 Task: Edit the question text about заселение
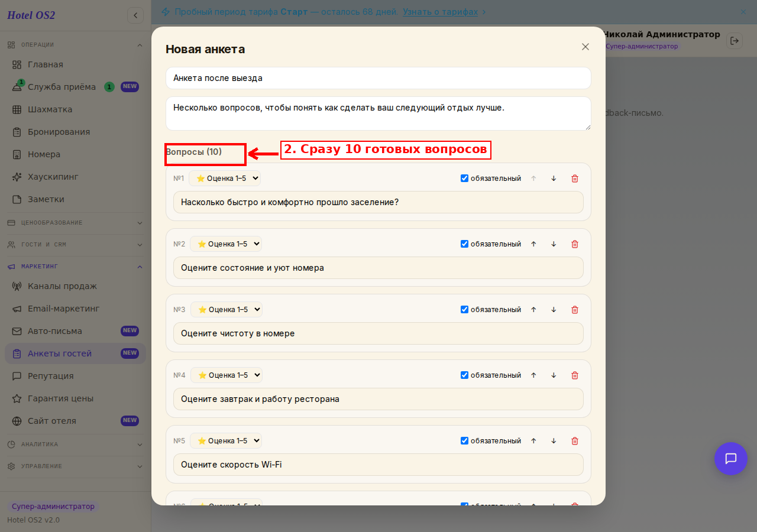coord(378,202)
